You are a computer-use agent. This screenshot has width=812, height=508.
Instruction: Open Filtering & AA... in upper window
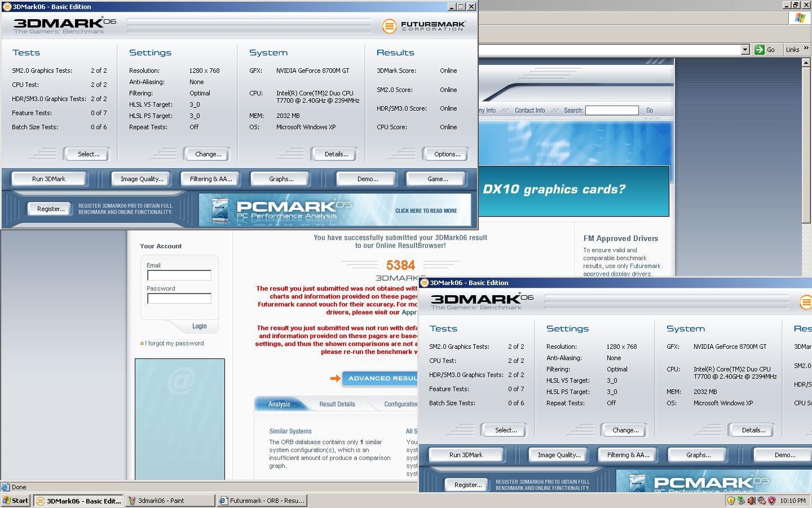pyautogui.click(x=211, y=179)
